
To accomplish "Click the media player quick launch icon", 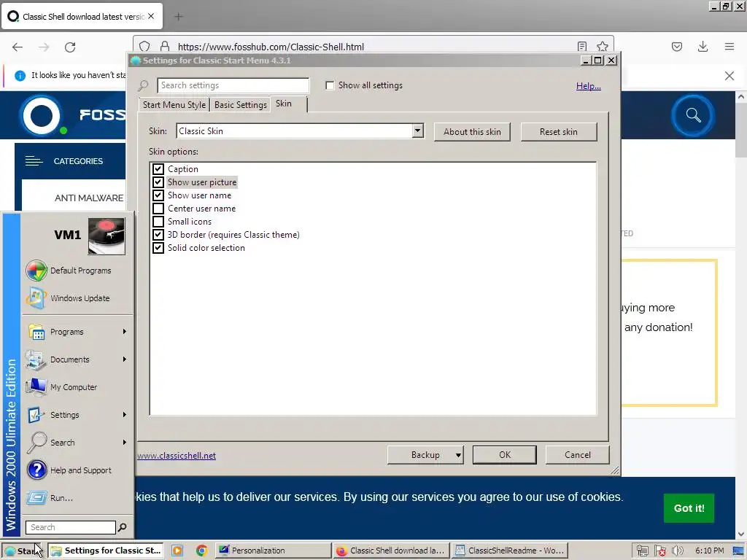I will (177, 551).
